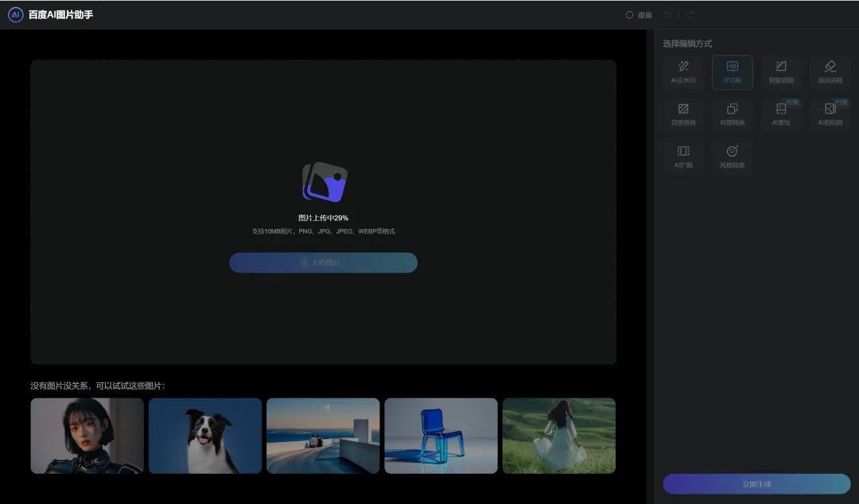The width and height of the screenshot is (859, 504).
Task: Click the 上传图片 upload button
Action: (323, 262)
